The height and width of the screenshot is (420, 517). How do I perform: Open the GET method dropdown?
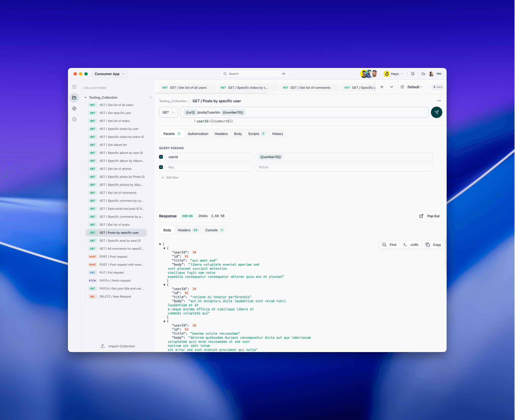coord(168,112)
